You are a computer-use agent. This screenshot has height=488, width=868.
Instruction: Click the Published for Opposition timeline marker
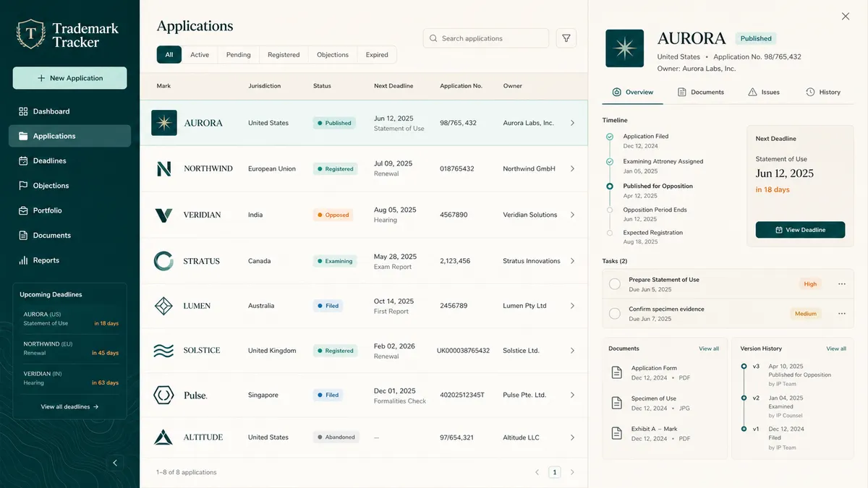pyautogui.click(x=610, y=186)
